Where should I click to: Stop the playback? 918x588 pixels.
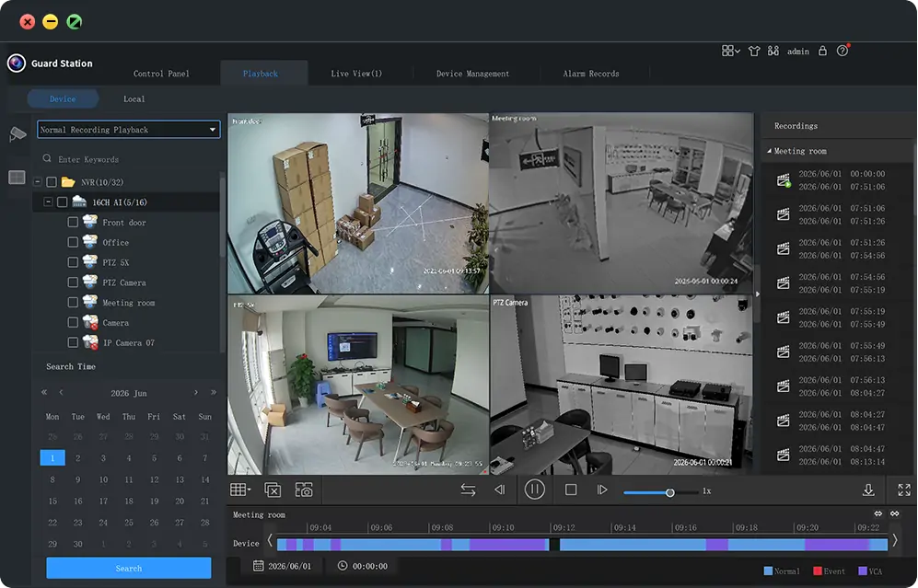tap(571, 490)
